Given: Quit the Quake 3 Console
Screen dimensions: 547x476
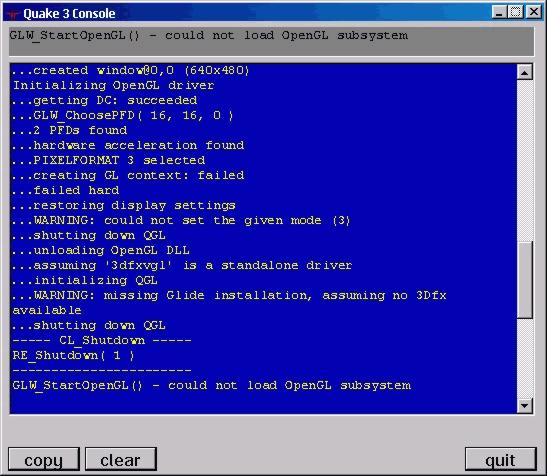Looking at the screenshot, I should pos(500,460).
